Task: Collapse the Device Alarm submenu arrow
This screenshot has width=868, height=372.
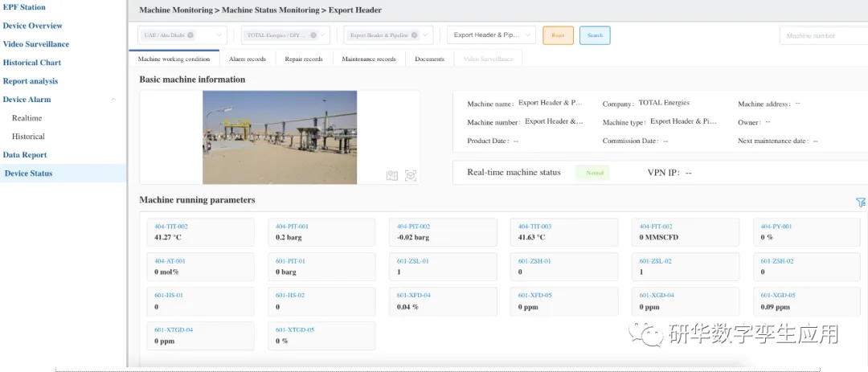Action: click(x=113, y=100)
